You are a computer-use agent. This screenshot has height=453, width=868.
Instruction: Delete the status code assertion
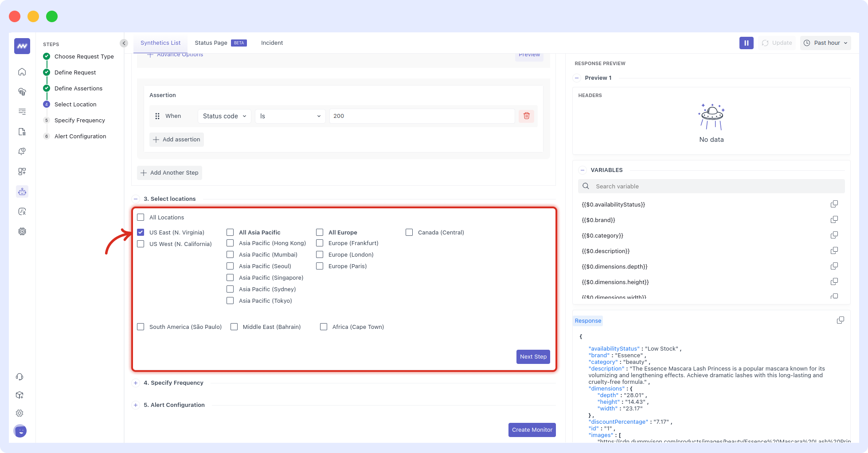pyautogui.click(x=526, y=116)
